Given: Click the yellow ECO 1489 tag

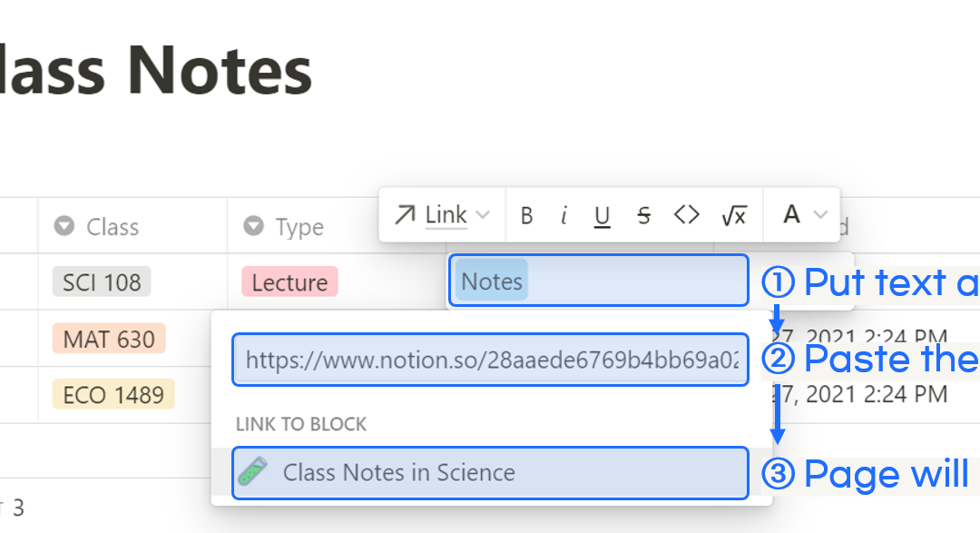Looking at the screenshot, I should tap(113, 395).
